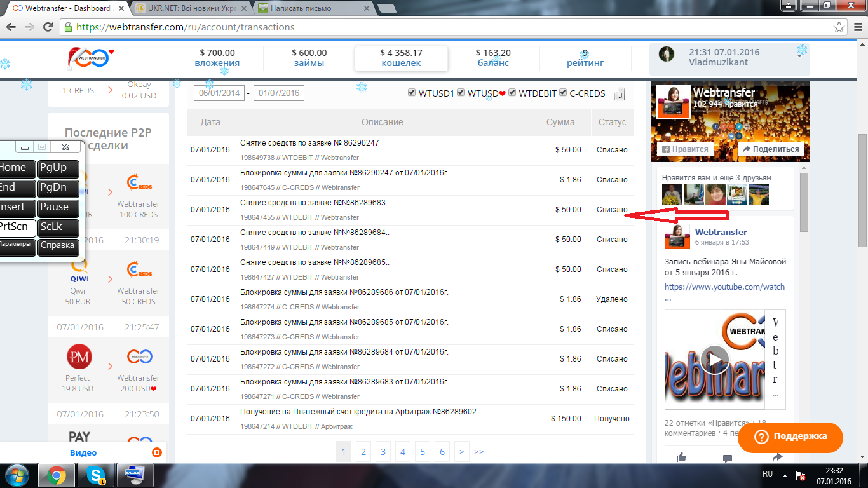This screenshot has height=488, width=868.
Task: Click the orange square icon beside Видео
Action: 157,452
